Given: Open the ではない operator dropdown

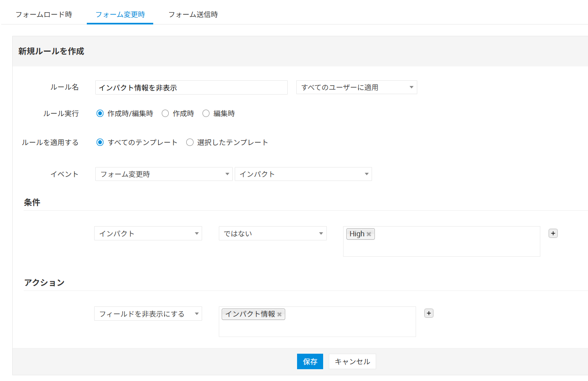Looking at the screenshot, I should click(273, 233).
